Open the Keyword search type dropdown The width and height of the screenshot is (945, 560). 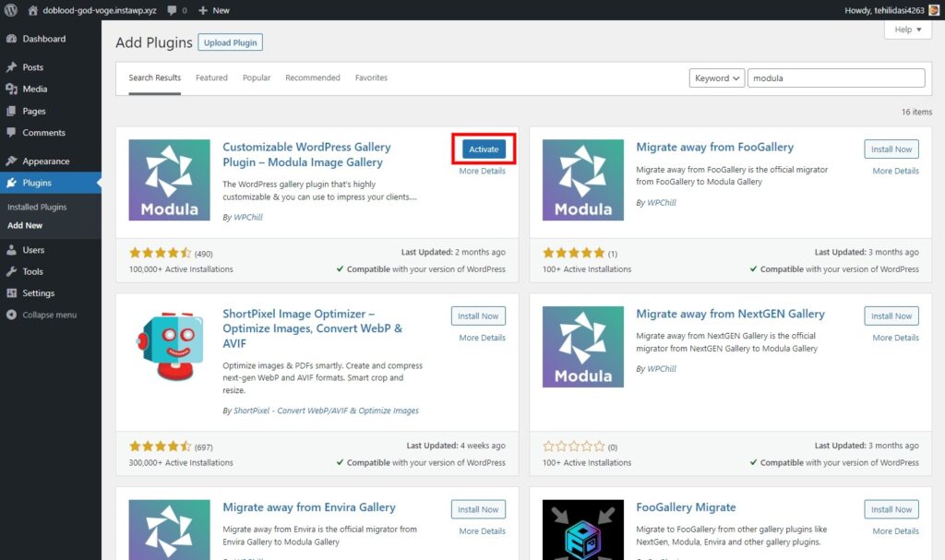tap(716, 78)
